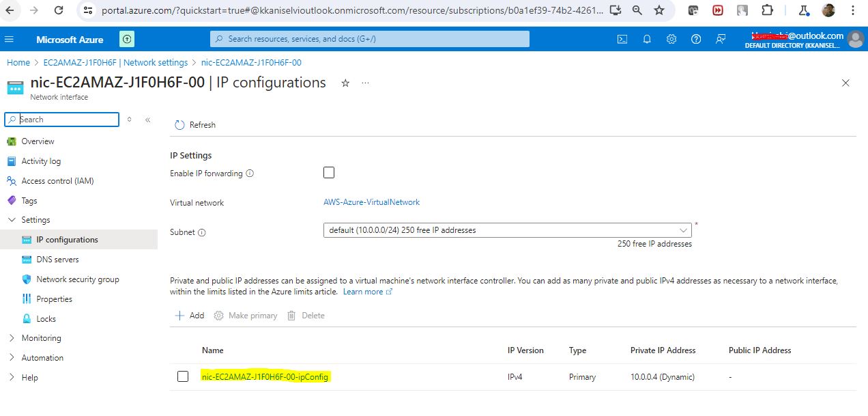Open DNS servers in sidebar

[x=57, y=260]
